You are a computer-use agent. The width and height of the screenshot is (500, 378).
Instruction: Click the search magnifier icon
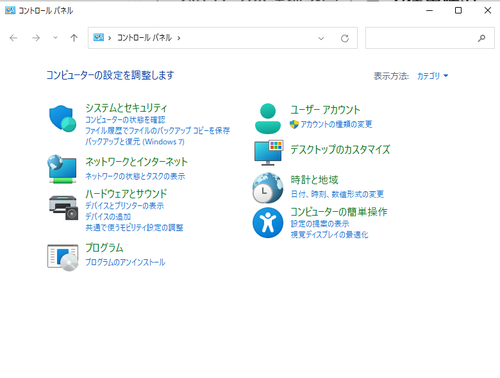[x=481, y=38]
